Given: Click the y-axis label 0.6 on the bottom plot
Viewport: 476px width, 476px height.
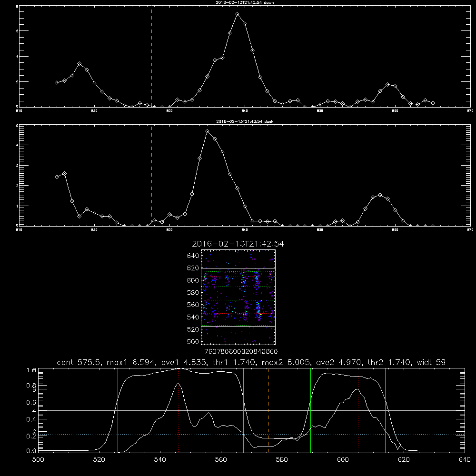Looking at the screenshot, I should click(x=31, y=402).
